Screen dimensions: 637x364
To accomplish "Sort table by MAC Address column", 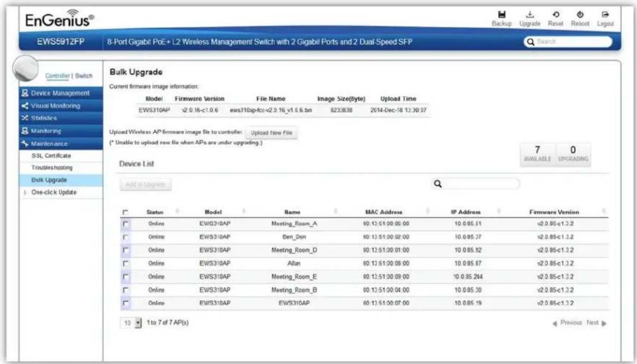I will [x=384, y=212].
